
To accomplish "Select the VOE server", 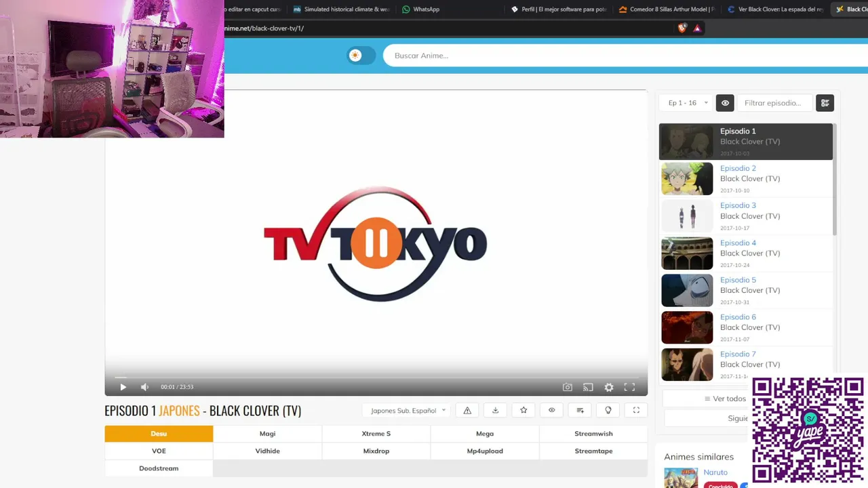I will [159, 451].
